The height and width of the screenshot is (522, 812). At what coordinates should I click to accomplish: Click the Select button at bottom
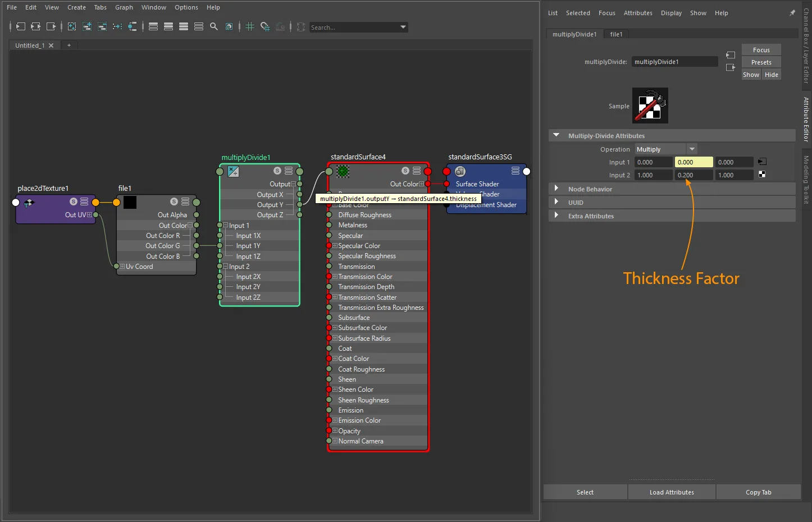[585, 492]
